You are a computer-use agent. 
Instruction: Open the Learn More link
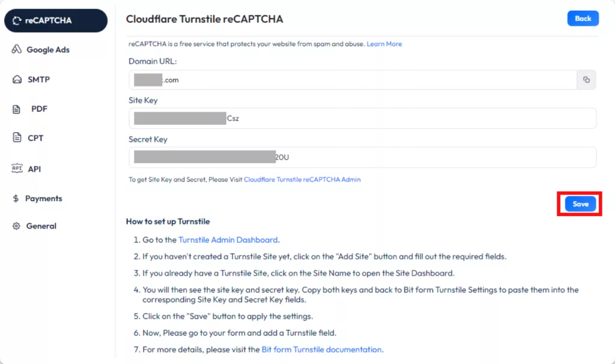384,43
